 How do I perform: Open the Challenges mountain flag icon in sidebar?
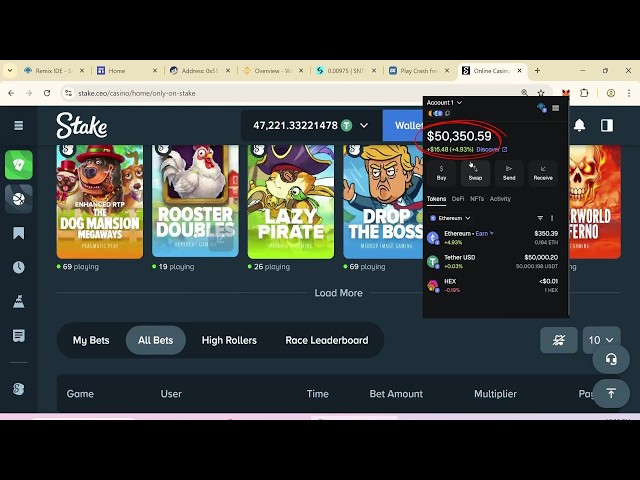(x=18, y=302)
